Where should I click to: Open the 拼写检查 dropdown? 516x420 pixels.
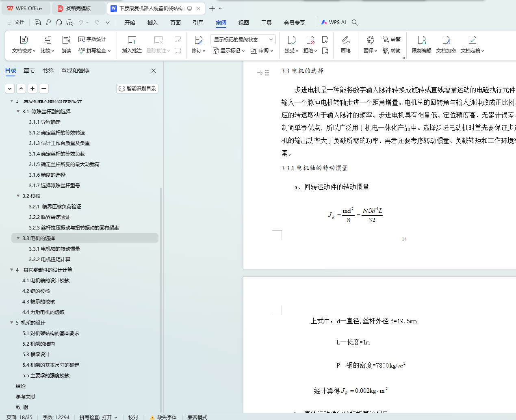pyautogui.click(x=94, y=51)
